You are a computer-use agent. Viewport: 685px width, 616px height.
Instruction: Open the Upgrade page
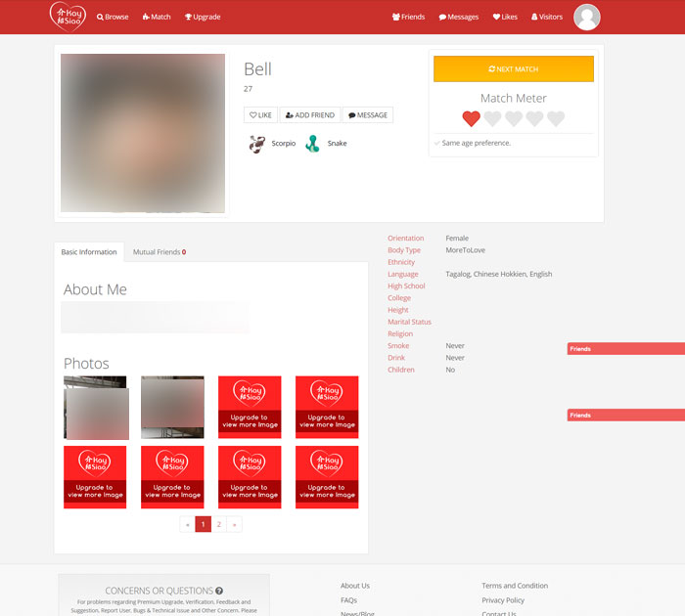(x=203, y=17)
